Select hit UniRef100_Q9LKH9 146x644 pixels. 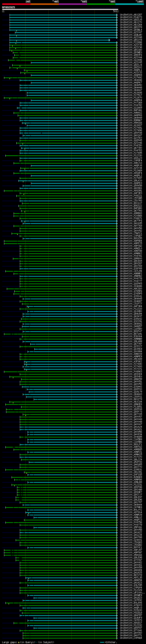pos(131,342)
